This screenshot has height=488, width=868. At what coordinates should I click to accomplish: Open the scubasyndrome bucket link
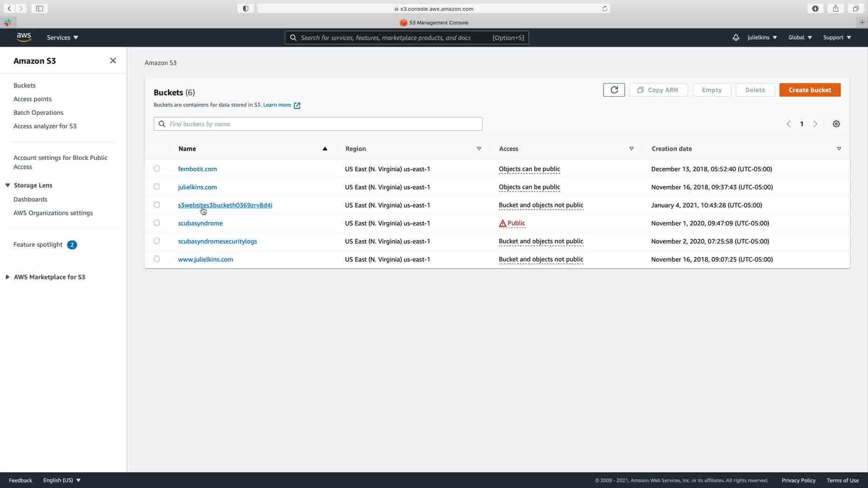200,223
